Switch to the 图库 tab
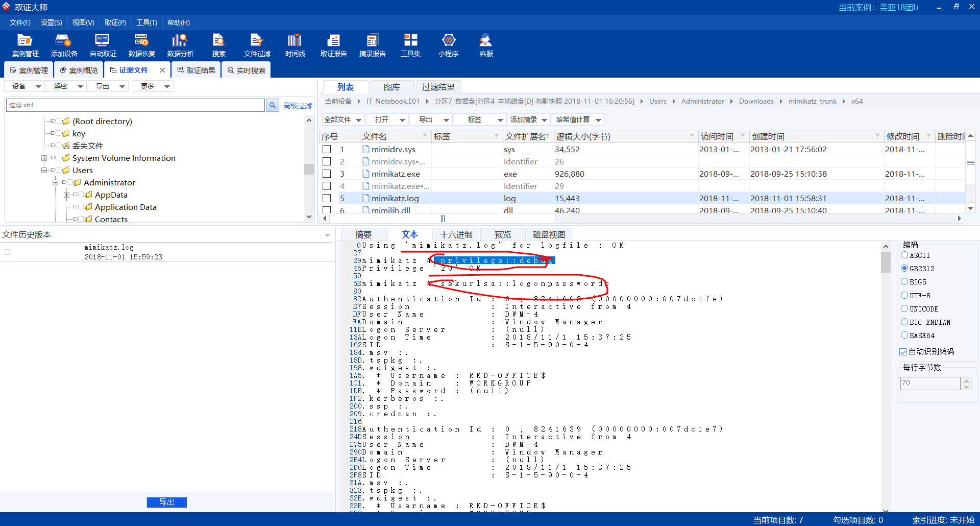The height and width of the screenshot is (526, 980). (391, 87)
